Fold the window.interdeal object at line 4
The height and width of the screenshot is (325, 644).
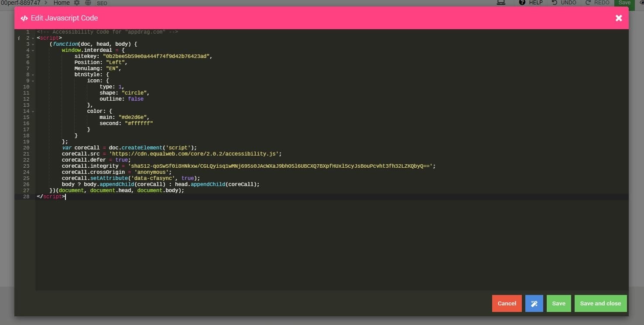coord(33,51)
